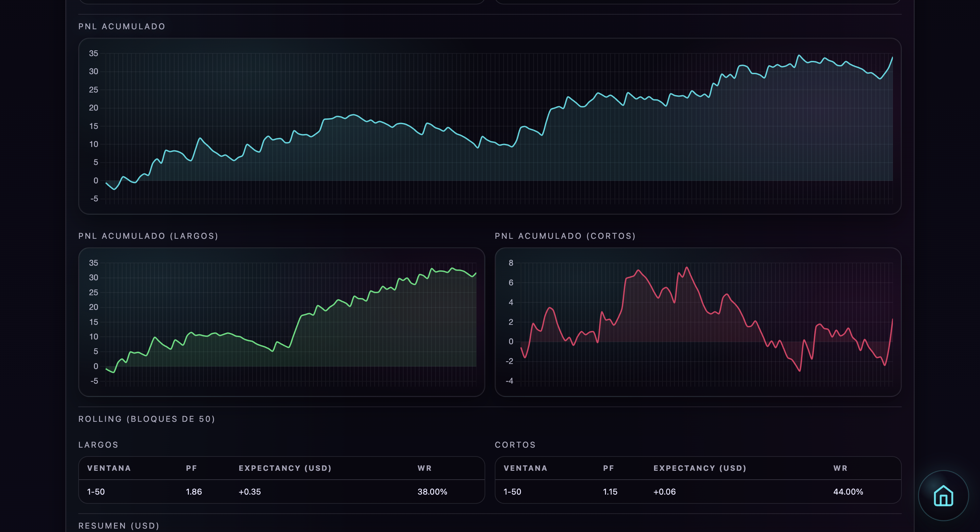Collapse the PNL ACUMULADO section title
Viewport: 980px width, 532px height.
coord(121,26)
